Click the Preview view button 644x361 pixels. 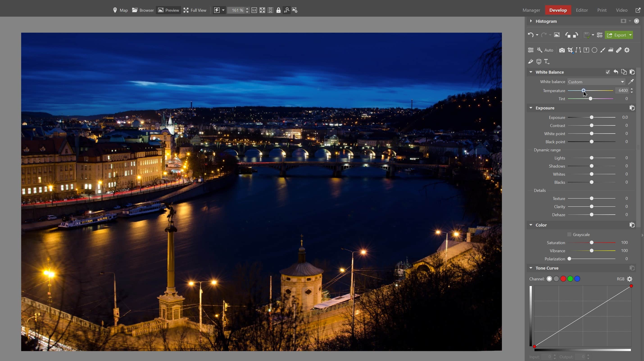168,10
